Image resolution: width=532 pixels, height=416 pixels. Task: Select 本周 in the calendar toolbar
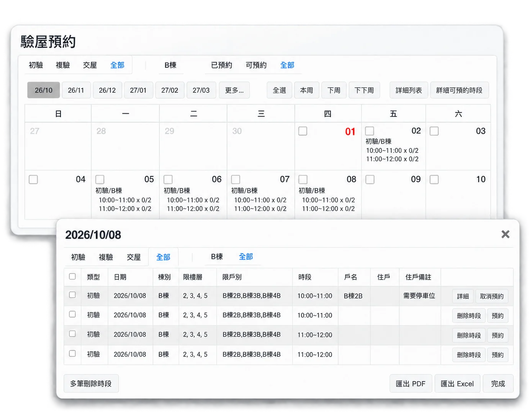click(306, 90)
